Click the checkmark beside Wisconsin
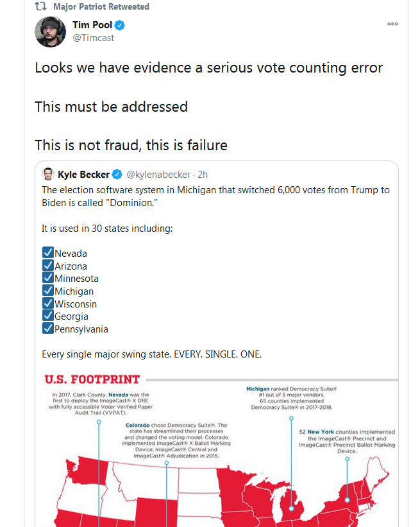This screenshot has width=420, height=527. click(47, 304)
